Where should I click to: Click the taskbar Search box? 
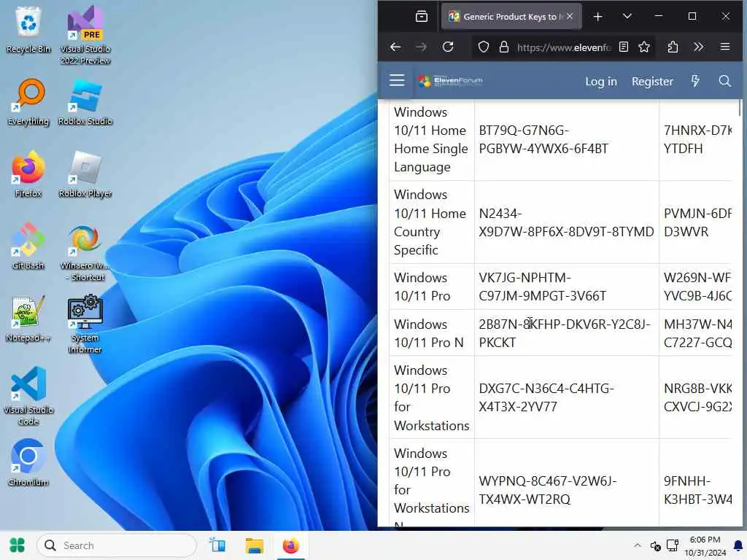[x=116, y=545]
